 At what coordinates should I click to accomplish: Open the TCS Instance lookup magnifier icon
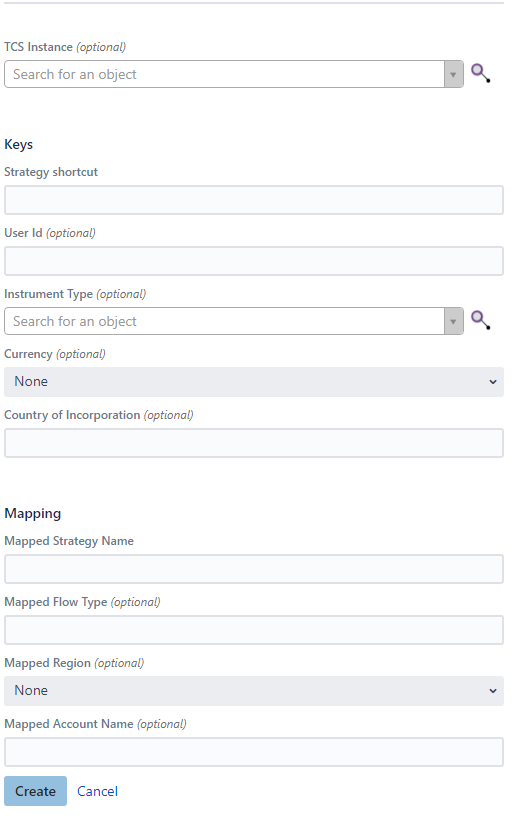click(481, 73)
